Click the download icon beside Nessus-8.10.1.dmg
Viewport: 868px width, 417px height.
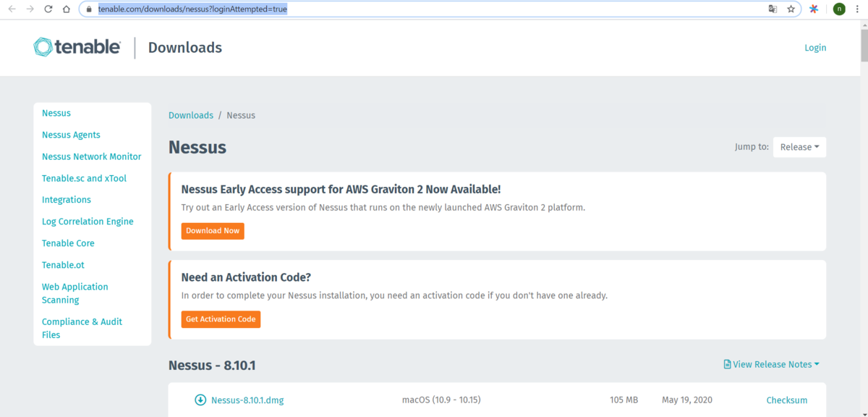200,400
